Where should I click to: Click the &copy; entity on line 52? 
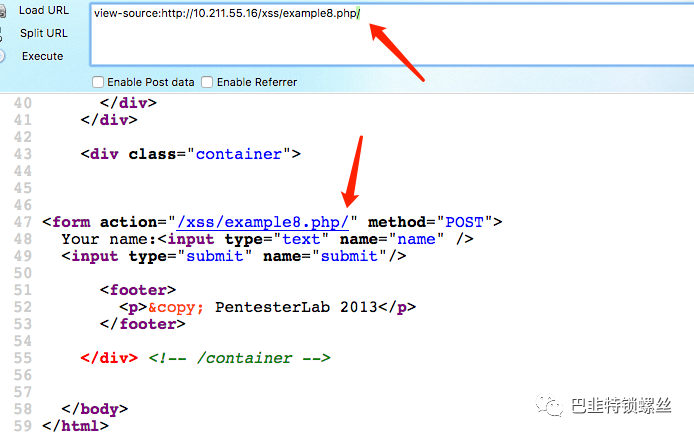click(x=176, y=307)
